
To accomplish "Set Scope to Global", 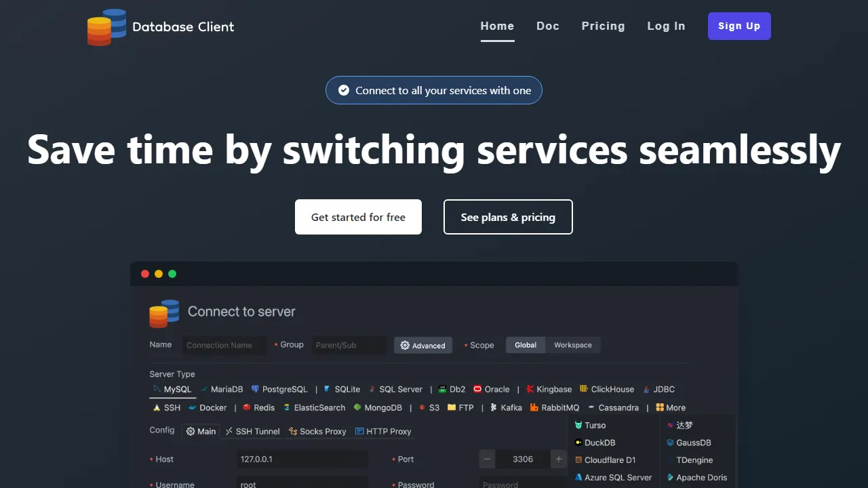I will [x=525, y=345].
